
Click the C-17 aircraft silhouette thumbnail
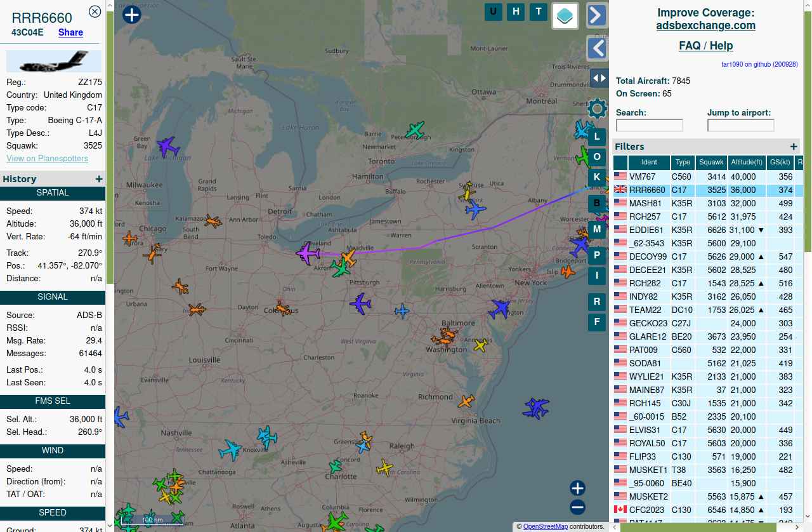(54, 62)
